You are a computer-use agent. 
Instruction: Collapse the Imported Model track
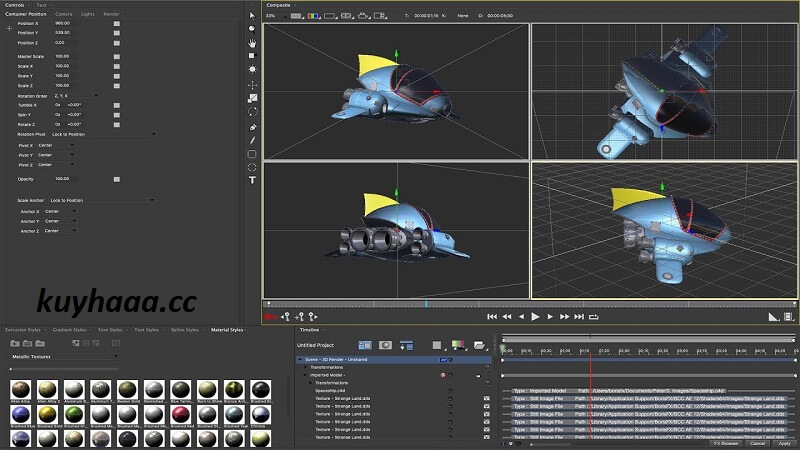coord(305,375)
